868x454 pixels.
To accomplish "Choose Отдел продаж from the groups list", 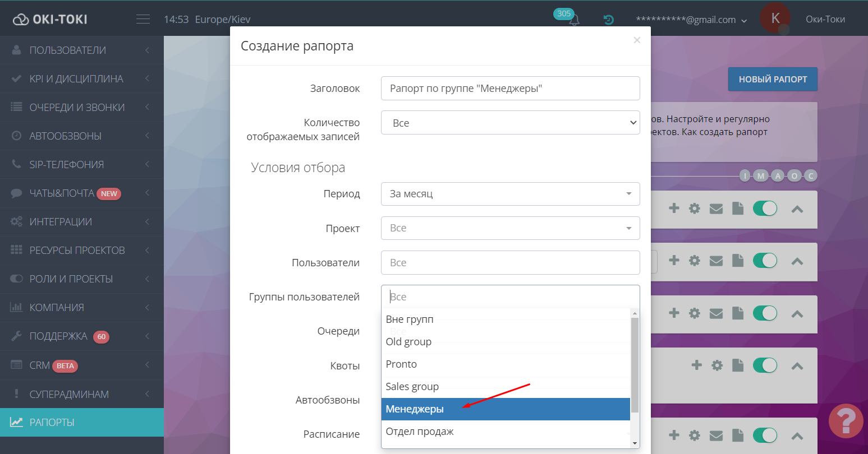I will tap(506, 432).
